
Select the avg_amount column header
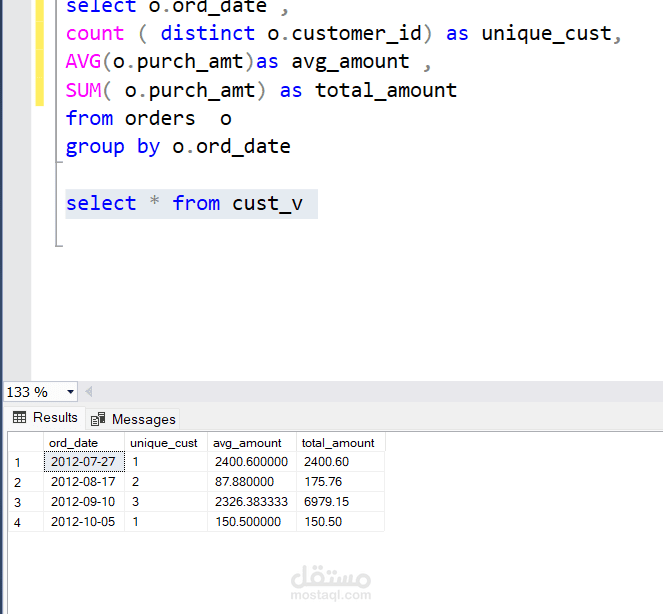(252, 443)
